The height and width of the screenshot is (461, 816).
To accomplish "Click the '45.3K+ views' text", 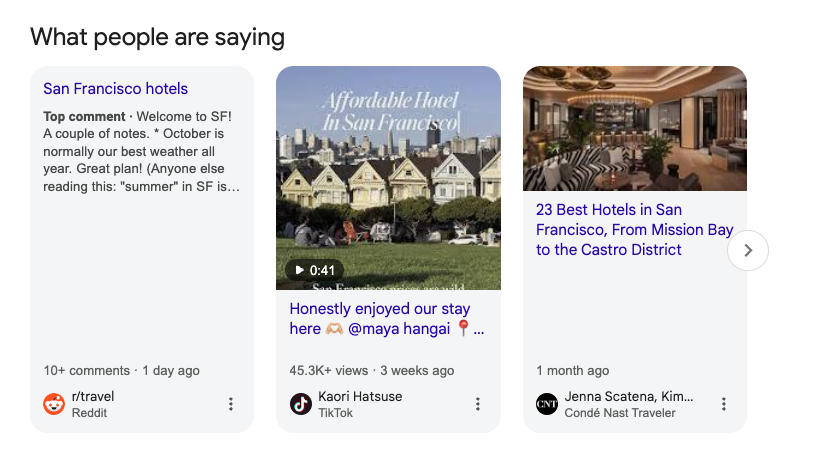I will 329,370.
